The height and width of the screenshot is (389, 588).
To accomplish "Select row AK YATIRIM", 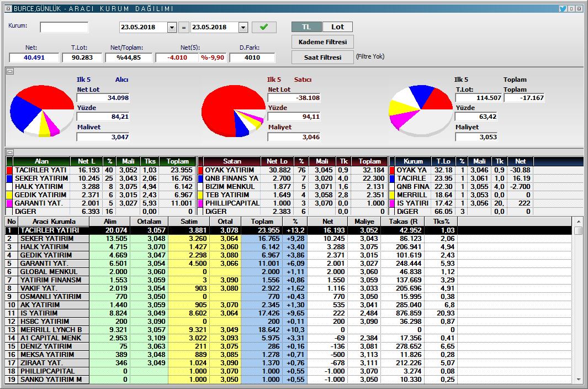I will click(288, 304).
